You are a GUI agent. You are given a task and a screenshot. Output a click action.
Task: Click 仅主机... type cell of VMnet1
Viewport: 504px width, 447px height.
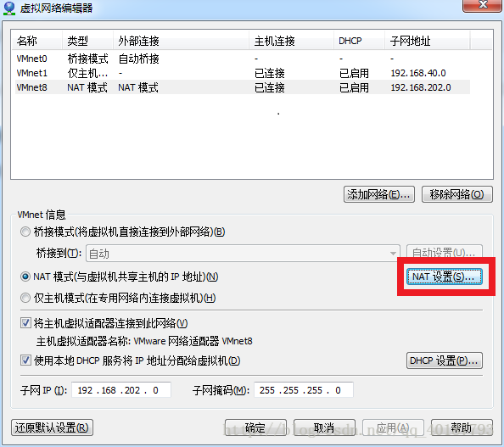[87, 73]
